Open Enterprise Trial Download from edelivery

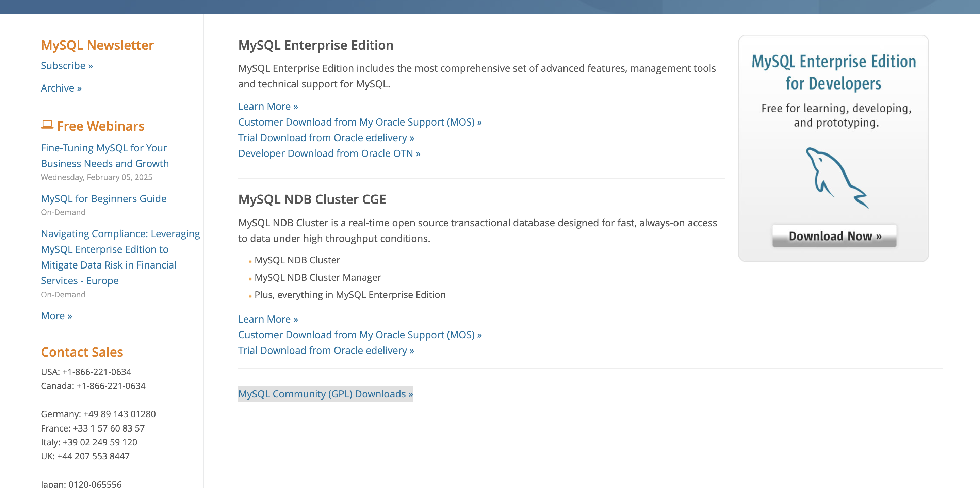(x=326, y=138)
